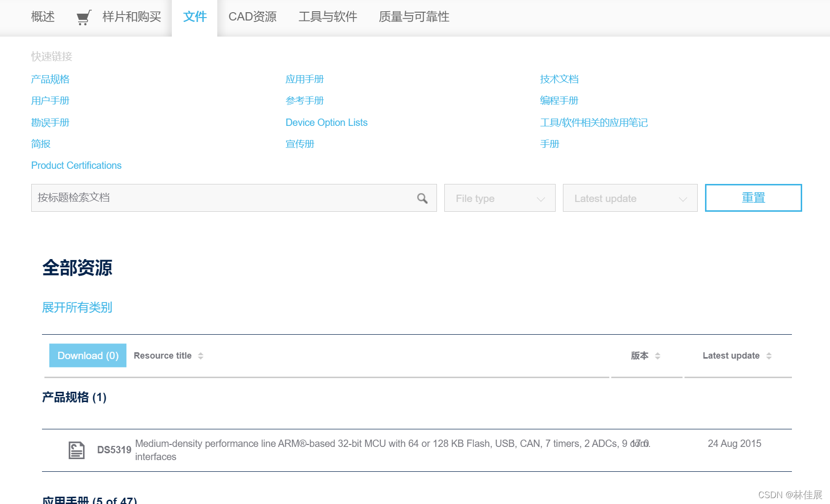Screen dimensions: 830x504
Task: Click the Resource title column header
Action: pos(163,356)
